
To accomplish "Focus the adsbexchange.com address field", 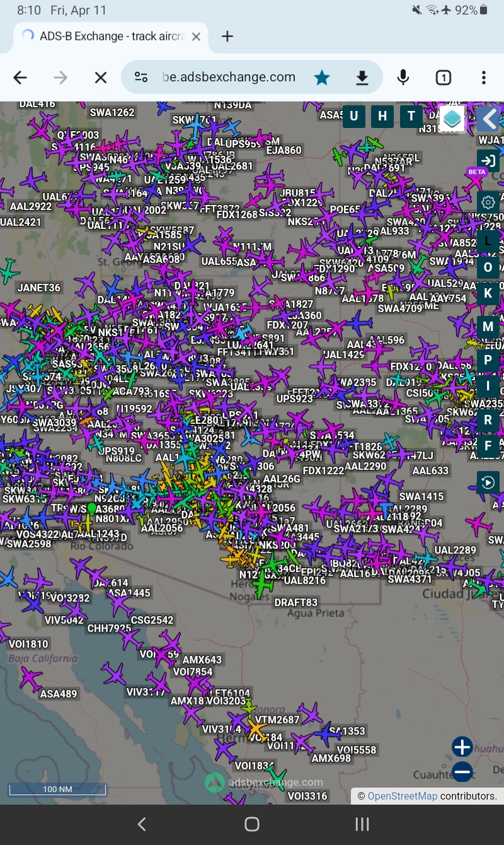I will (229, 78).
